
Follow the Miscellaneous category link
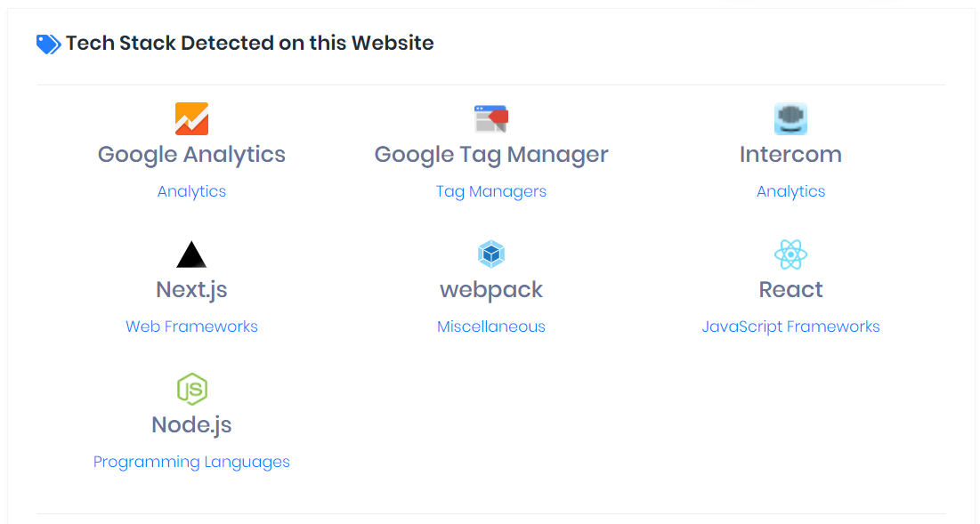pyautogui.click(x=491, y=326)
